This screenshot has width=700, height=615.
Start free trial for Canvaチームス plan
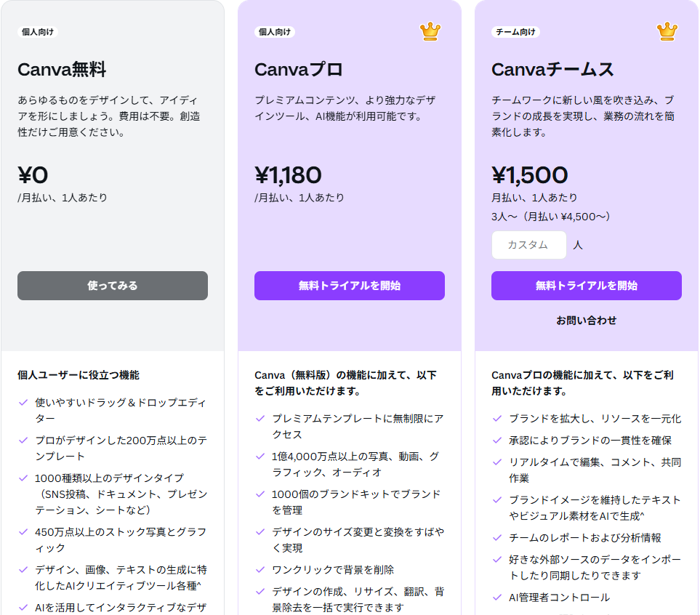(x=587, y=286)
